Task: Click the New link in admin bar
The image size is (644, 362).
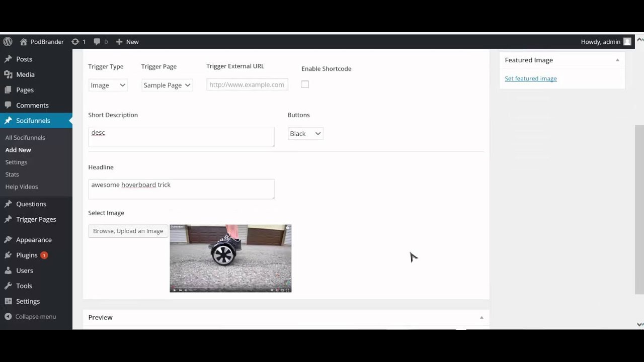Action: coord(132,42)
